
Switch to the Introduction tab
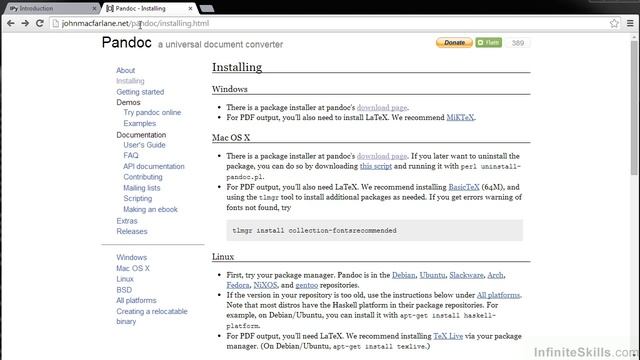pyautogui.click(x=51, y=8)
